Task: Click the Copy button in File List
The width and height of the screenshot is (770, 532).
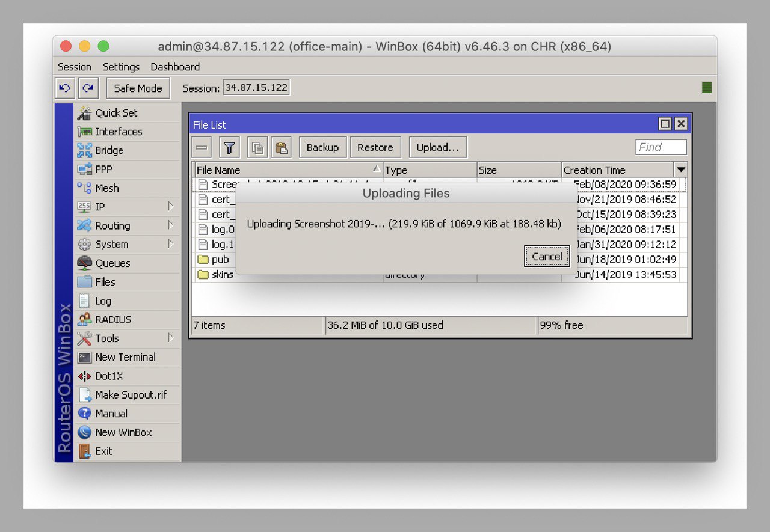Action: [x=257, y=147]
